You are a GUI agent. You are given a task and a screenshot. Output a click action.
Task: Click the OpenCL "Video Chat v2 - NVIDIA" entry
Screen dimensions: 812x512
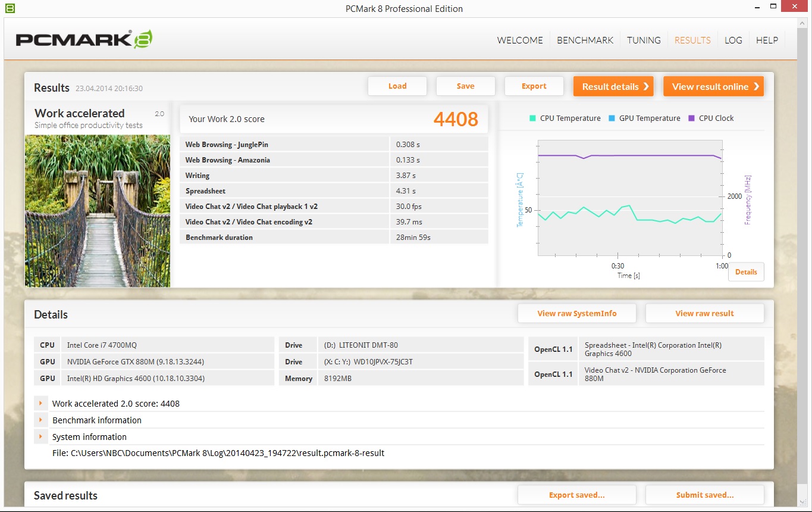click(656, 374)
